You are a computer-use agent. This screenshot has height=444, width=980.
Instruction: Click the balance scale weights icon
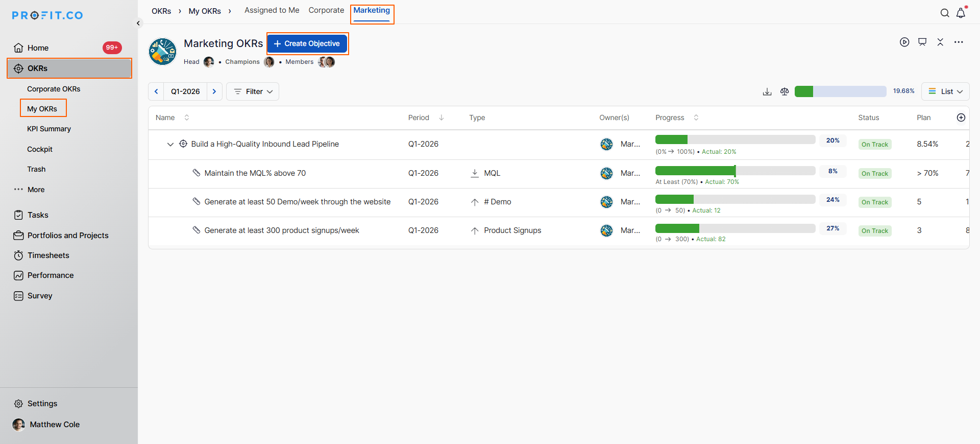pyautogui.click(x=785, y=91)
